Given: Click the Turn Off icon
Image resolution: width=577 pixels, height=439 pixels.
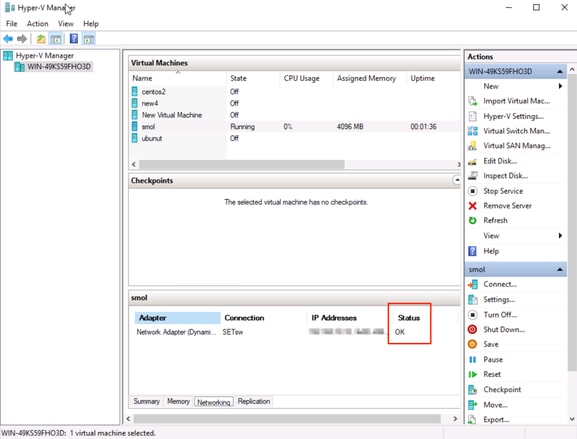Looking at the screenshot, I should (472, 315).
